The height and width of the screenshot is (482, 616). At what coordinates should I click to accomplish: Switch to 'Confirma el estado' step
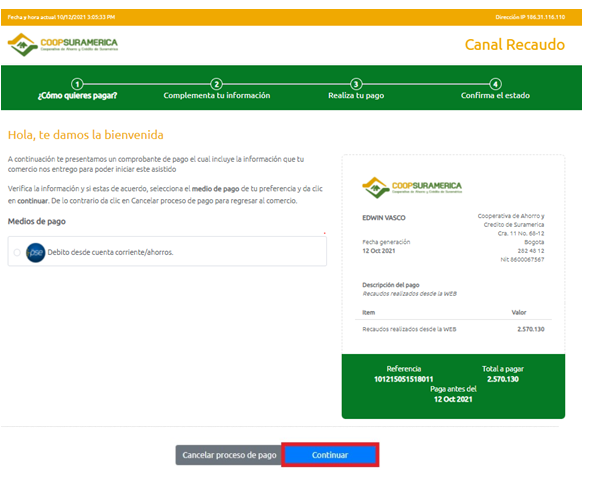coord(495,96)
